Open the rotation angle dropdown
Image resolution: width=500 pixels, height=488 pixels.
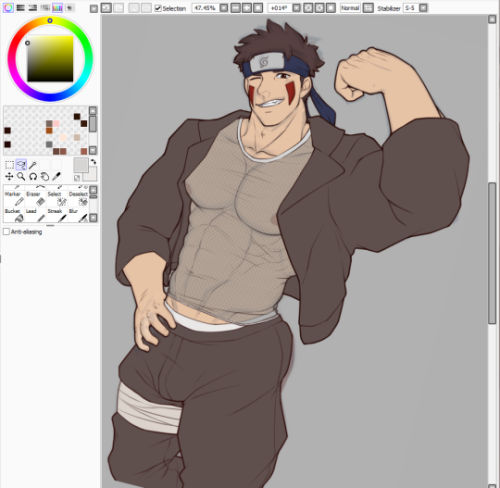click(x=296, y=8)
